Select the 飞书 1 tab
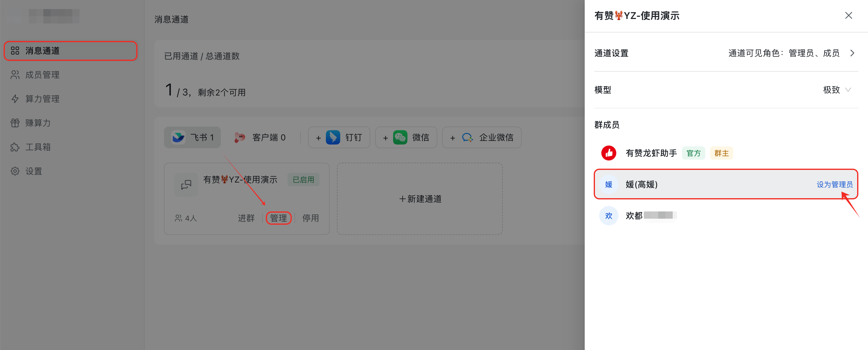This screenshot has height=350, width=868. click(x=192, y=137)
